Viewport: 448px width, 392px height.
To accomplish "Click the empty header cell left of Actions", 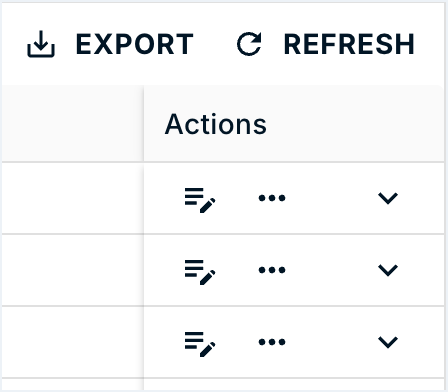I will (x=73, y=124).
